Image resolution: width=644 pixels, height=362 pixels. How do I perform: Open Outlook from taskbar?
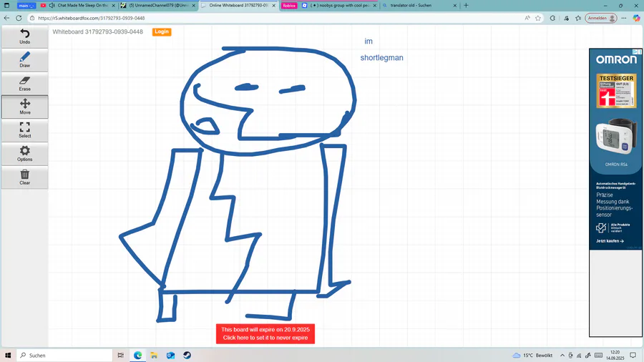(x=170, y=355)
